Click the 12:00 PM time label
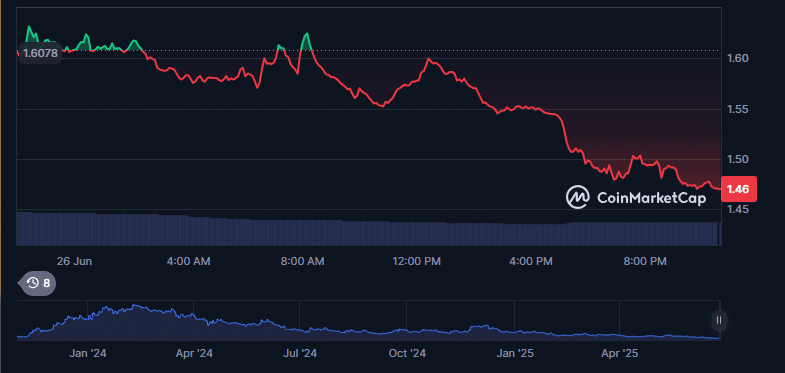 point(417,261)
